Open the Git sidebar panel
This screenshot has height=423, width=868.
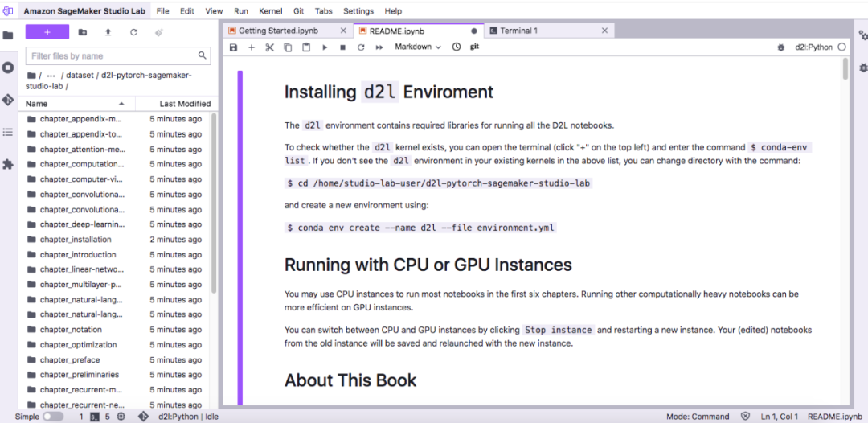click(x=8, y=100)
